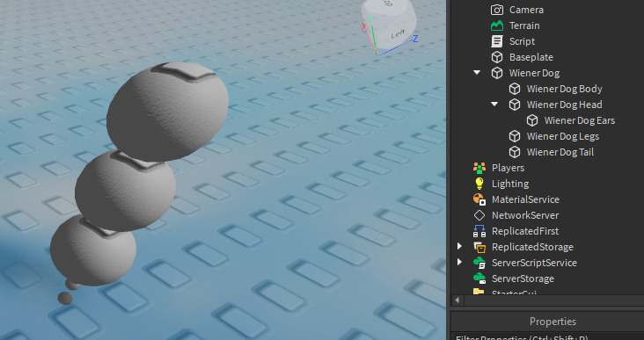Click the Camera icon in Explorer
This screenshot has height=340, width=644.
pos(497,10)
